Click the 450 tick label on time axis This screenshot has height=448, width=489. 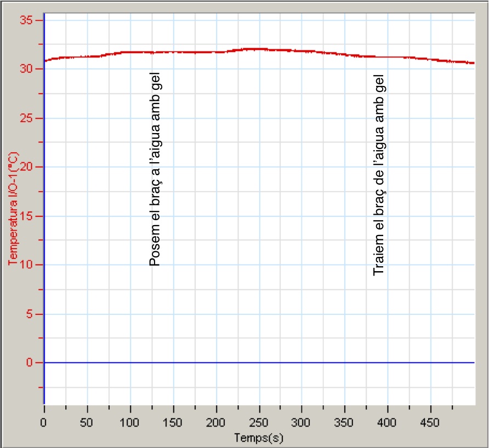click(430, 423)
